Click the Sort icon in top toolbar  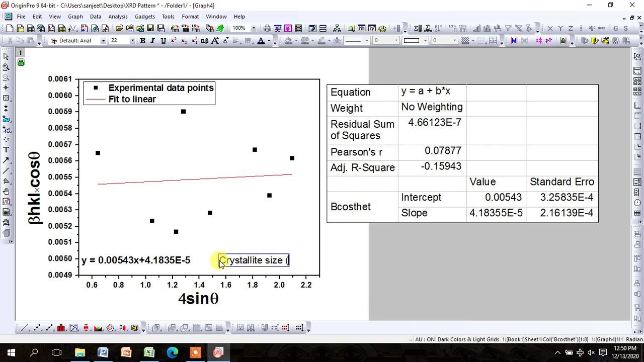[438, 29]
